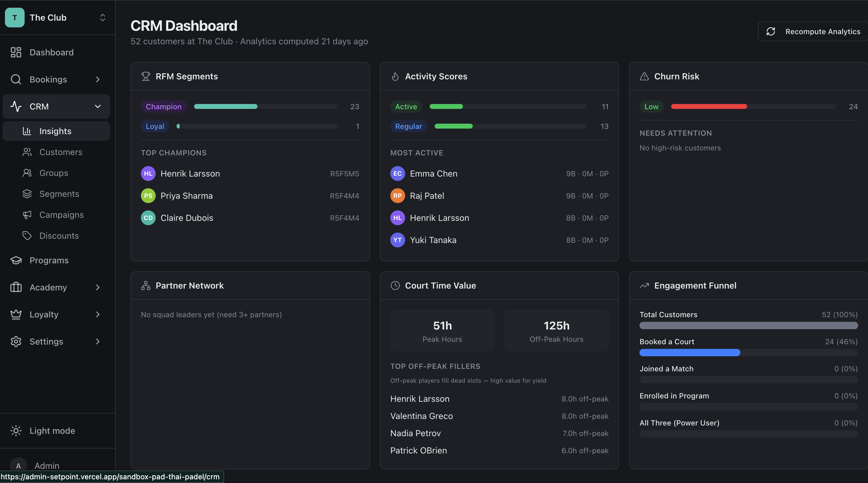Click the Loyalty crown icon

click(x=16, y=314)
